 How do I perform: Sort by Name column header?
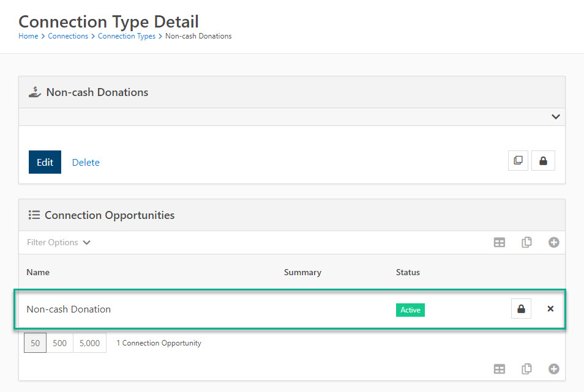tap(38, 272)
